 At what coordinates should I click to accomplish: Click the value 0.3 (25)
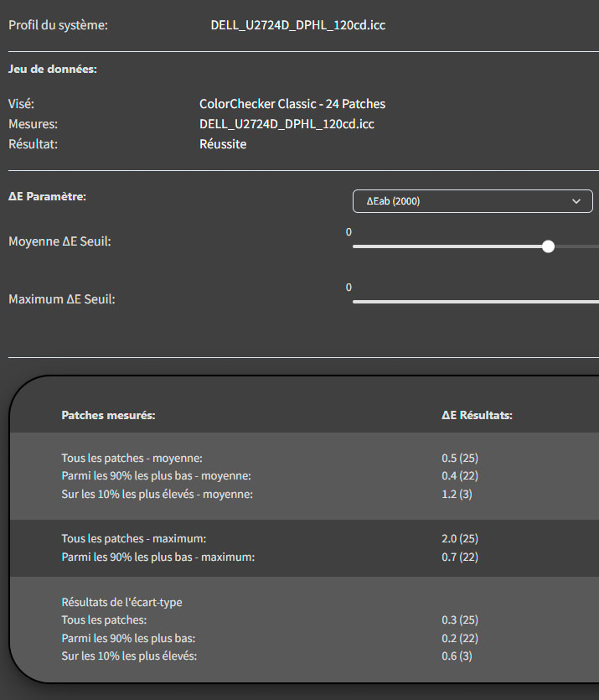(x=460, y=620)
